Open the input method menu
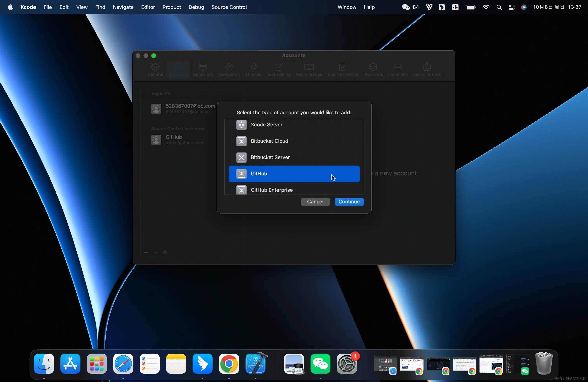 pyautogui.click(x=455, y=7)
